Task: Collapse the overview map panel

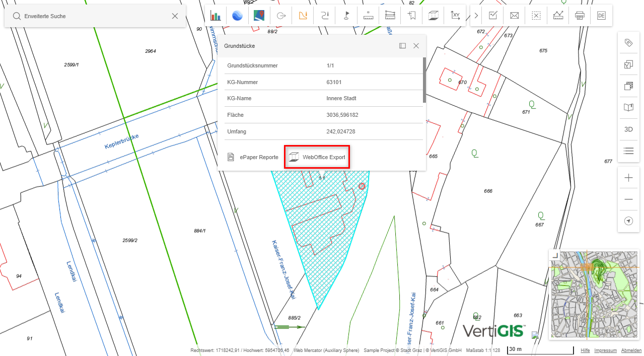Action: point(555,256)
